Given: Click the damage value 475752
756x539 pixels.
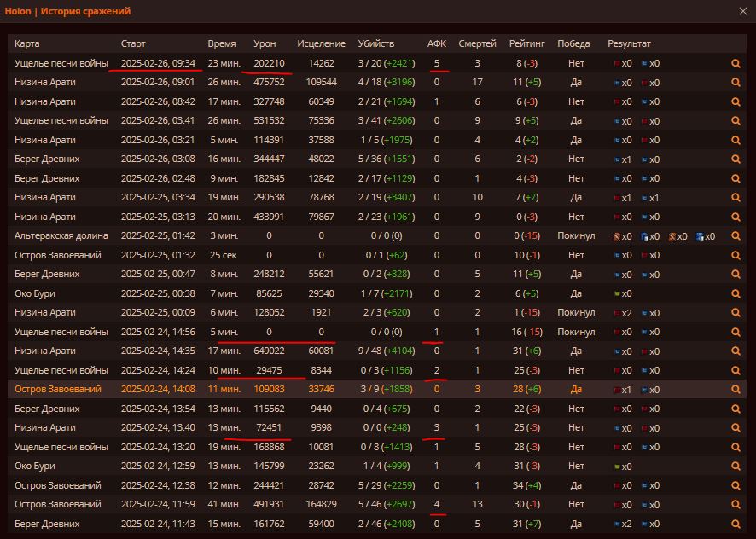Looking at the screenshot, I should point(269,83).
